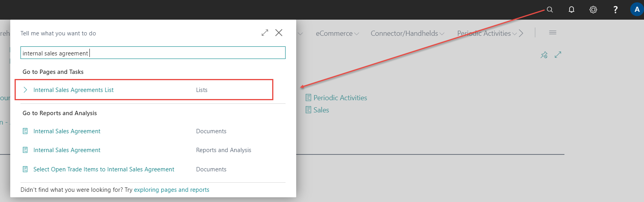This screenshot has width=644, height=202.
Task: Expand the eCommerce menu
Action: point(337,33)
